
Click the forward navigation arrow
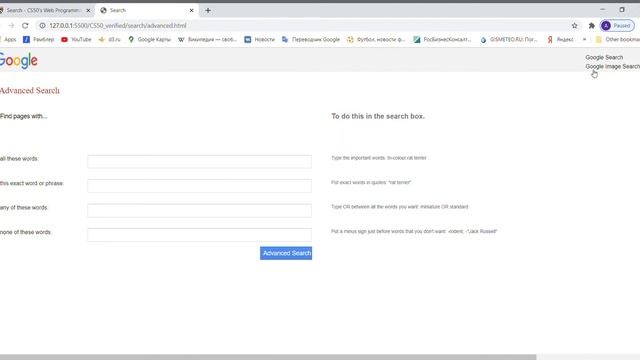pyautogui.click(x=11, y=26)
